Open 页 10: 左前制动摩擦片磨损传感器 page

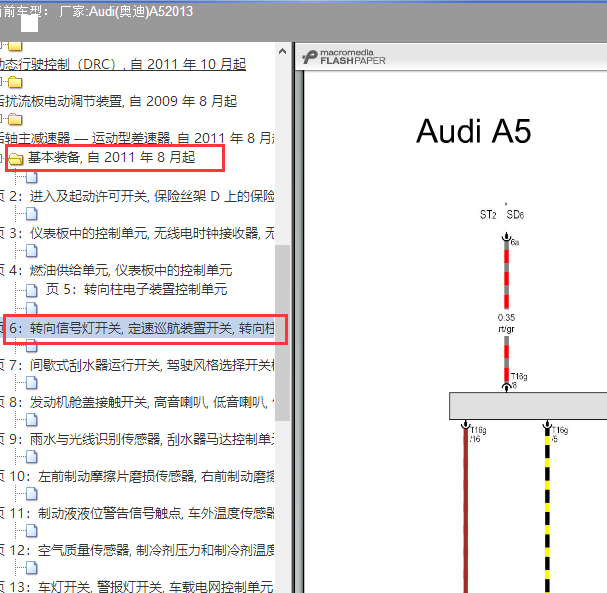(137, 476)
